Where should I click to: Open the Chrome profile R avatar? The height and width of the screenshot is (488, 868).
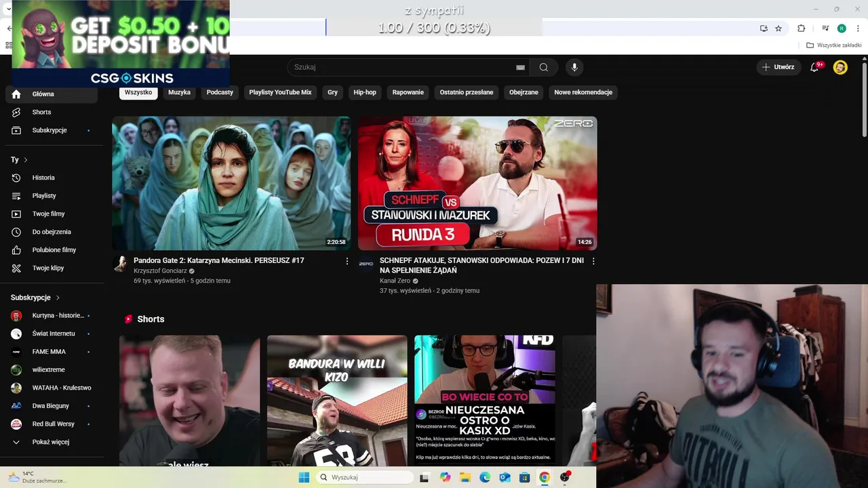coord(842,28)
